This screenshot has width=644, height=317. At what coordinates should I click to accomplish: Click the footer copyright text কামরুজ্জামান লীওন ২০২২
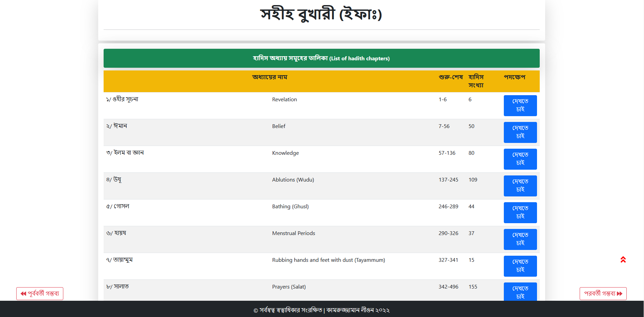(x=358, y=310)
